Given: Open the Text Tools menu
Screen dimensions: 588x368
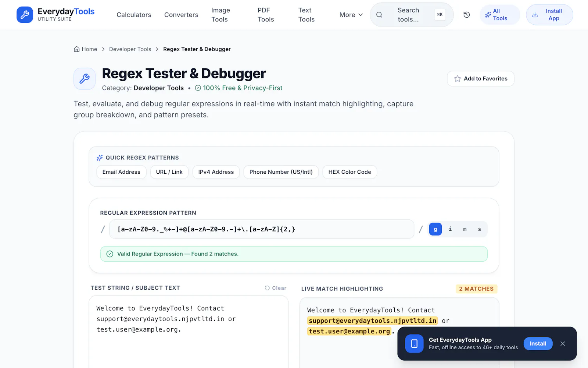Looking at the screenshot, I should pos(306,15).
